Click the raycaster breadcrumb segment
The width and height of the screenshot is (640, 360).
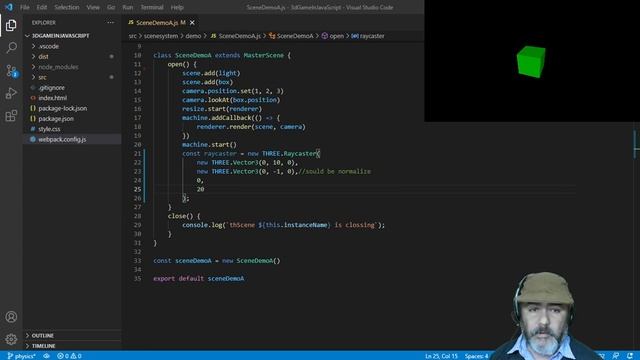368,36
